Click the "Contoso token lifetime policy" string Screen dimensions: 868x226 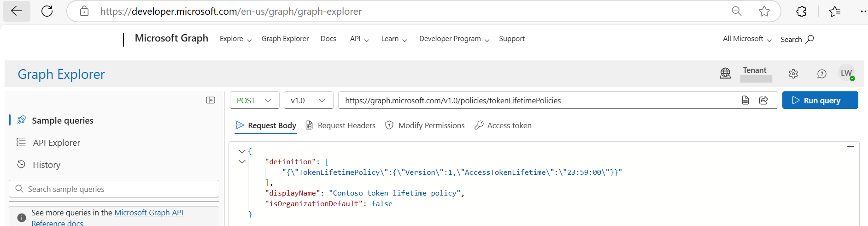pos(395,193)
